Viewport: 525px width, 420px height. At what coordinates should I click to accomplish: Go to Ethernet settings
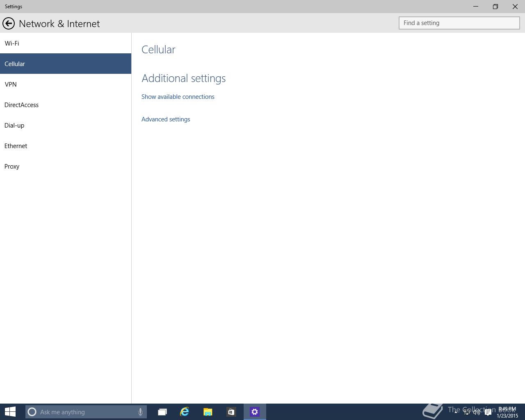click(66, 146)
